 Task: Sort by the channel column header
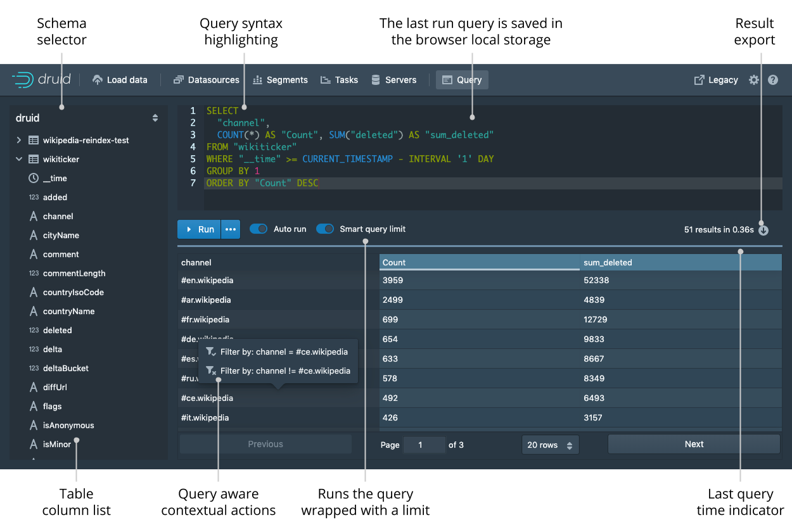coord(278,262)
